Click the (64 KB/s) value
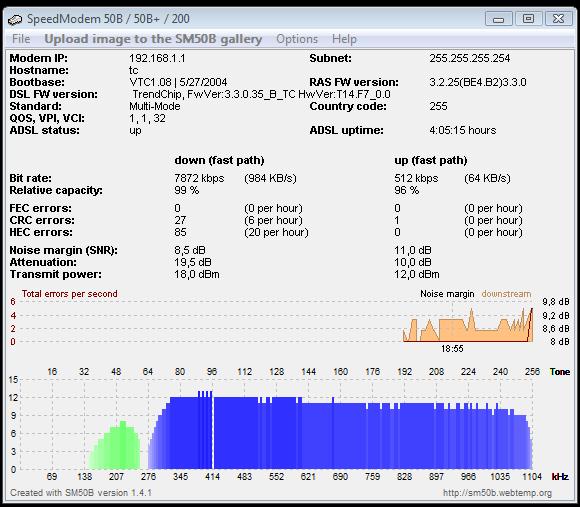The width and height of the screenshot is (580, 507). pos(487,178)
